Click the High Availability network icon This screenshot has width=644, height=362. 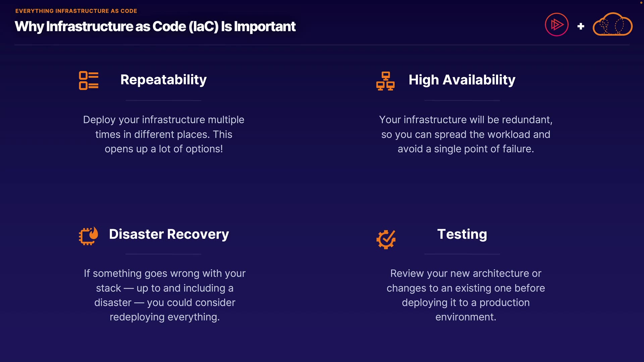pyautogui.click(x=385, y=81)
